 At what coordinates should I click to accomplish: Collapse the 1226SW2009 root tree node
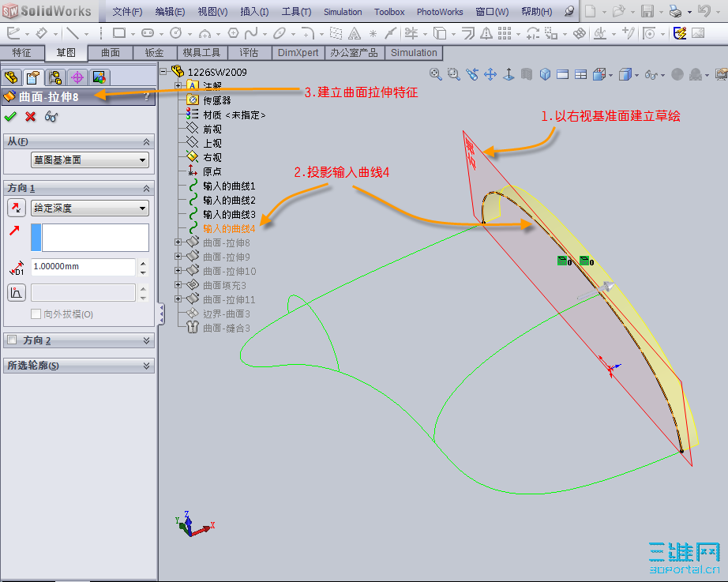pyautogui.click(x=163, y=72)
